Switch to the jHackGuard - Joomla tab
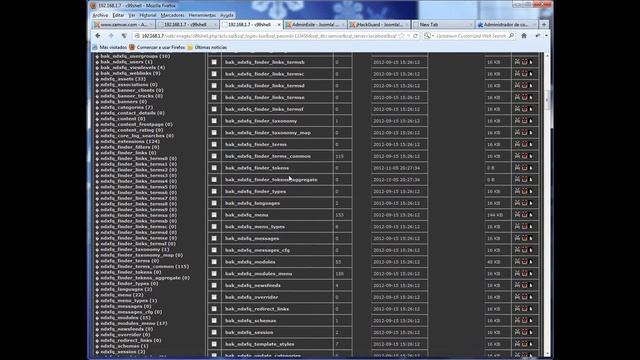The image size is (640, 360). point(379,24)
